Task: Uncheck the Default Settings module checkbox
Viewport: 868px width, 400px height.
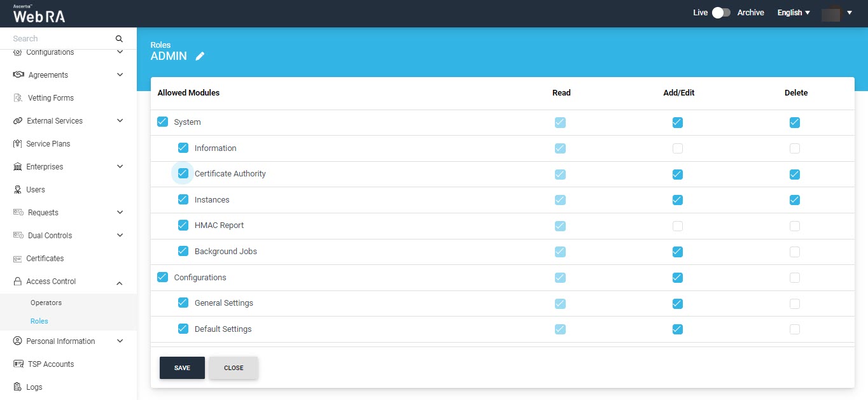Action: pos(183,329)
